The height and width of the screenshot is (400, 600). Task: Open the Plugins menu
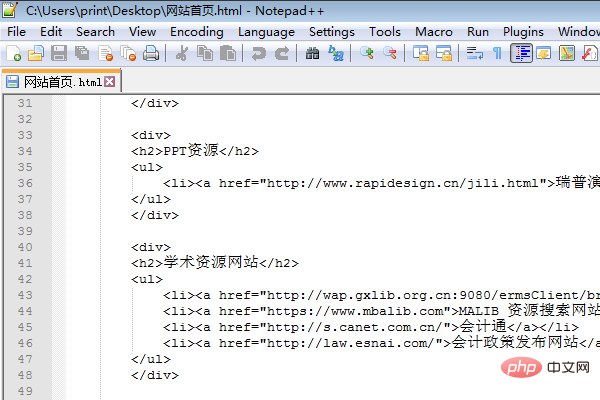click(x=523, y=32)
